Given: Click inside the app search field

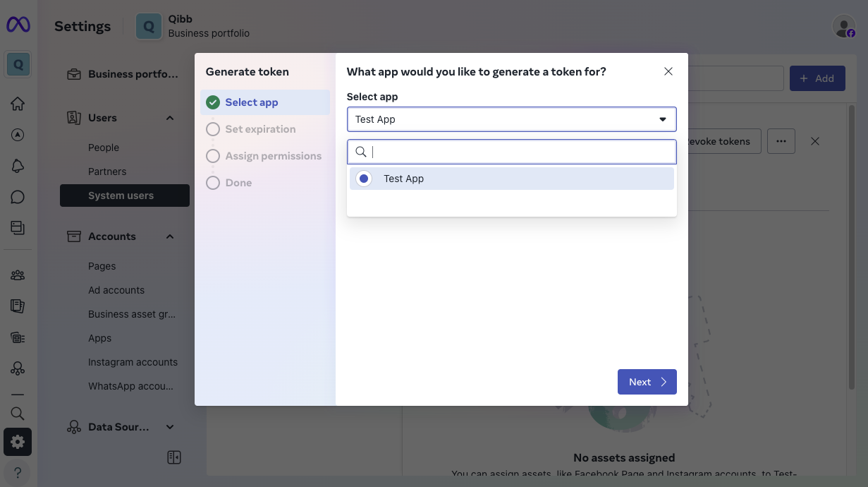Looking at the screenshot, I should (511, 152).
